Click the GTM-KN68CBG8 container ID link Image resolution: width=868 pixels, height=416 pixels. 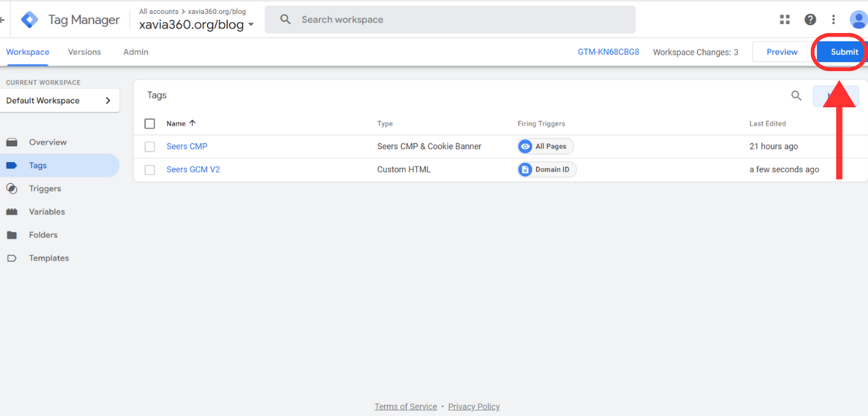(x=608, y=52)
